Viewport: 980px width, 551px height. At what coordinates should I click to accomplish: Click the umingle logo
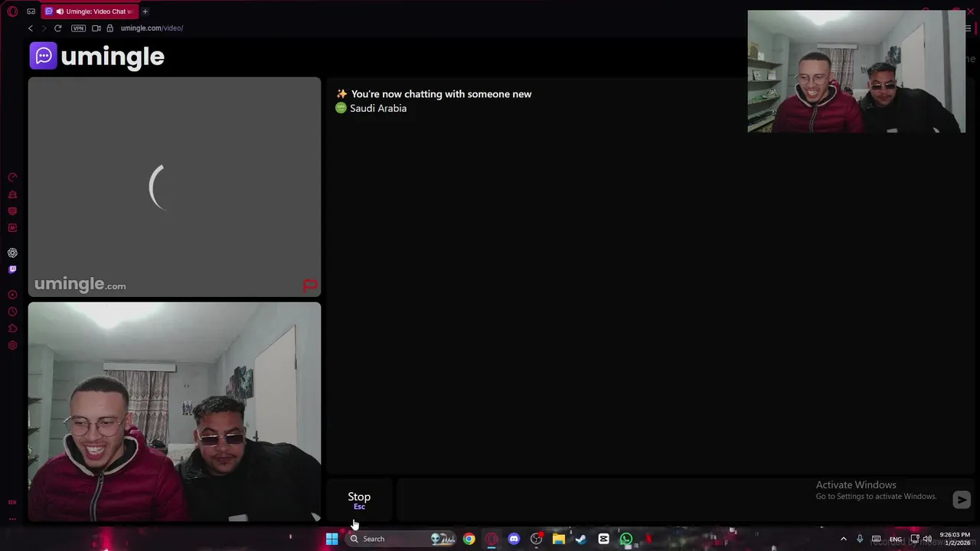pyautogui.click(x=97, y=56)
